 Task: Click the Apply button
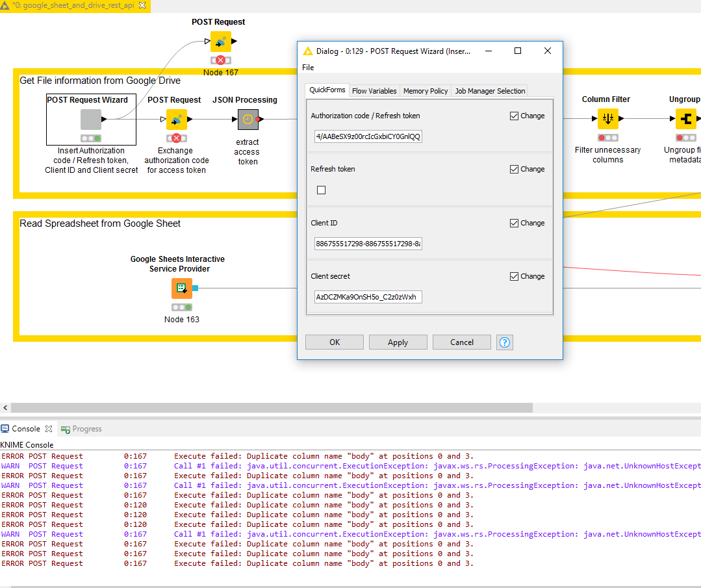pos(398,342)
